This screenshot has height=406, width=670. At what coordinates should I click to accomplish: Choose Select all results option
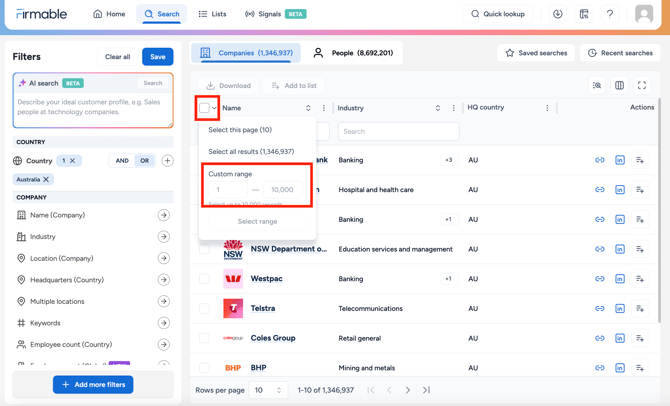tap(251, 152)
